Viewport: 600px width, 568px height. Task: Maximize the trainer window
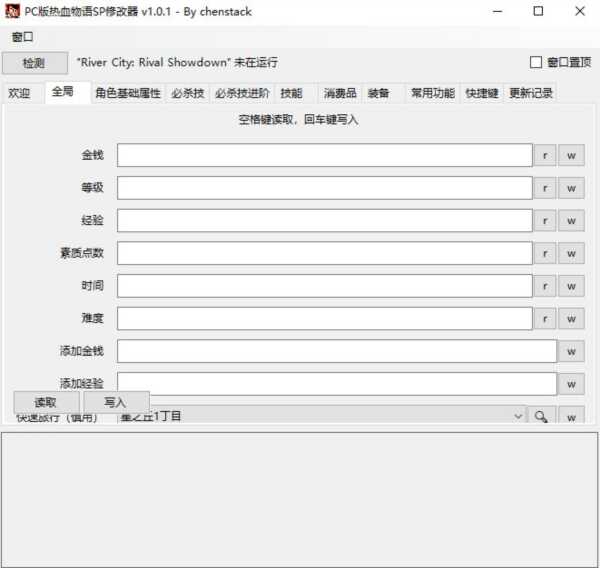538,11
